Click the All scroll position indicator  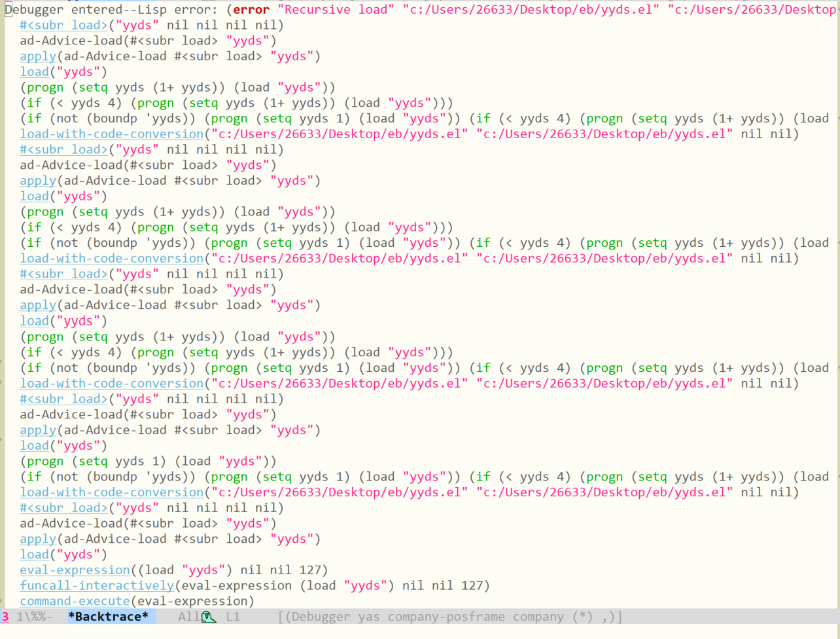[x=187, y=616]
